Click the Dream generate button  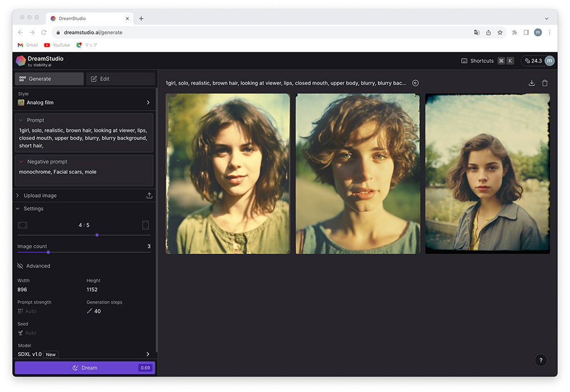[85, 367]
